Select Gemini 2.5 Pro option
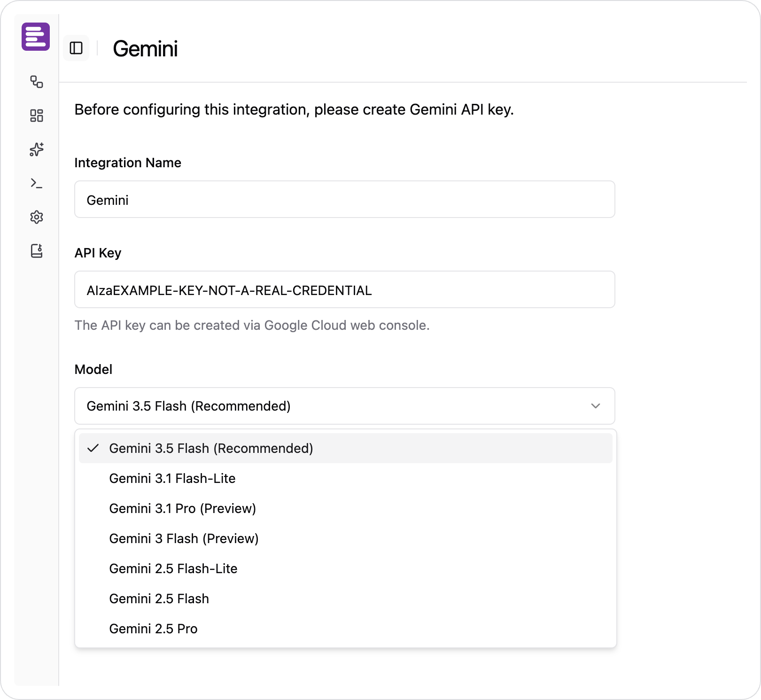This screenshot has width=761, height=700. (x=346, y=629)
